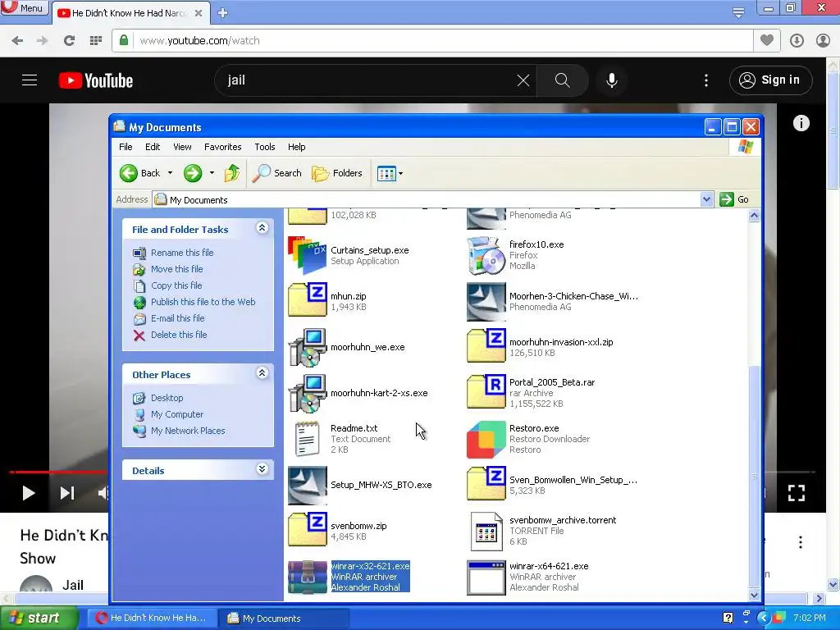Screen dimensions: 840x630
Task: Select the firefox10.exe installer icon
Action: pyautogui.click(x=486, y=256)
